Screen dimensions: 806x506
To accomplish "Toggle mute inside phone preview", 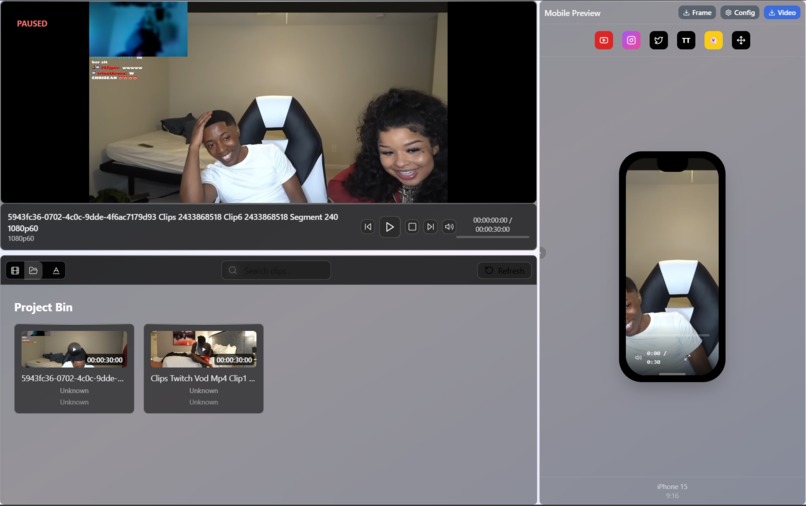I will pyautogui.click(x=638, y=357).
